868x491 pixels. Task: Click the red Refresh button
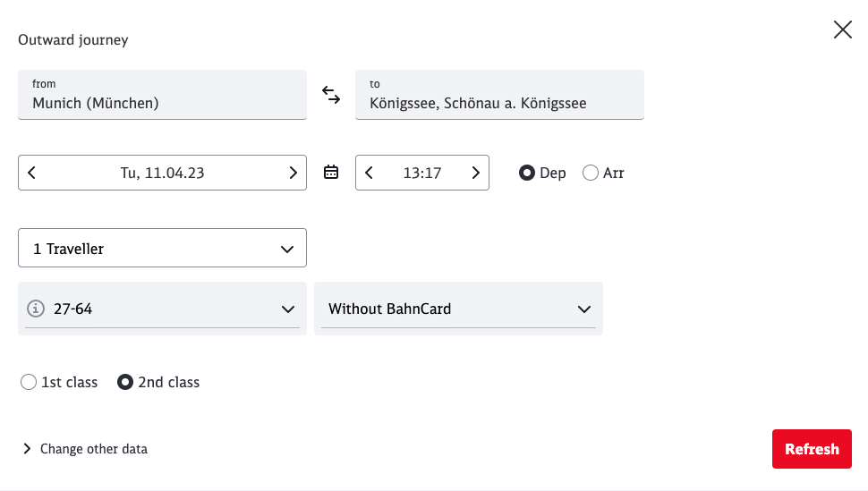tap(812, 449)
